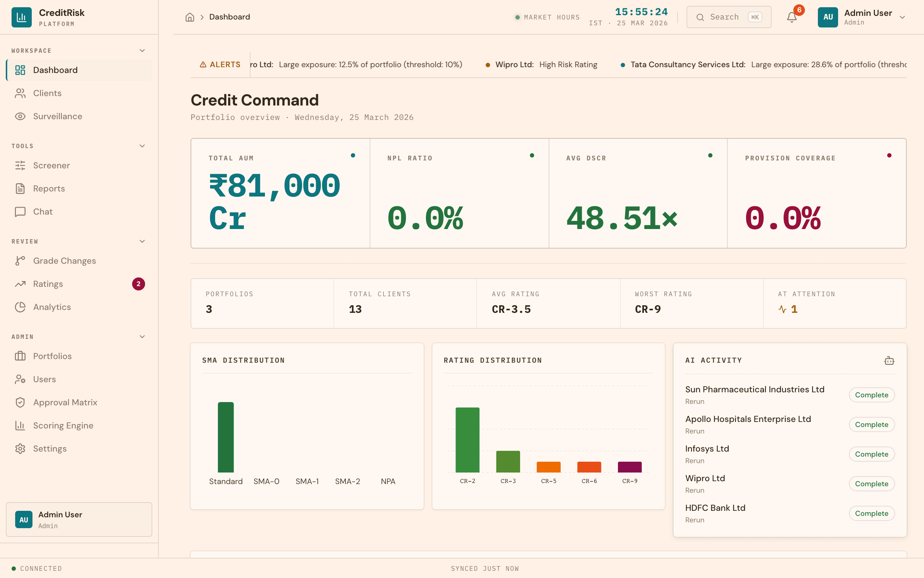The width and height of the screenshot is (924, 578).
Task: Click the CR-3 bar in Rating Distribution
Action: pyautogui.click(x=508, y=462)
